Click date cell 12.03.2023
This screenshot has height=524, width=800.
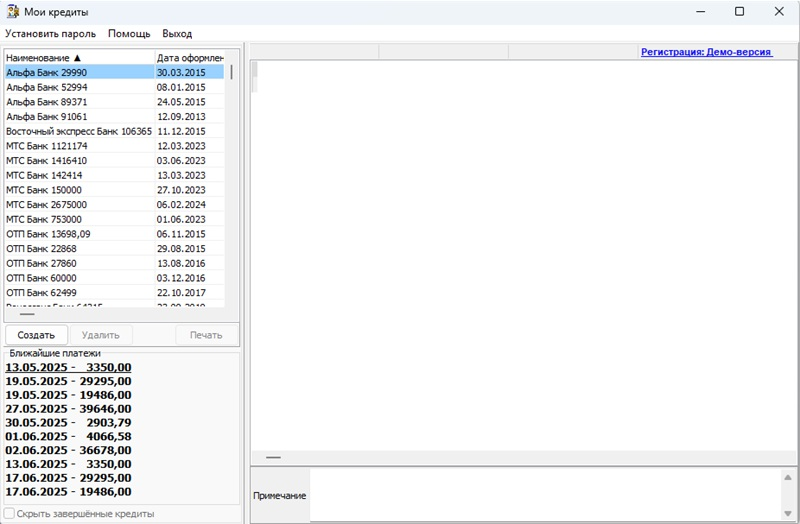pyautogui.click(x=189, y=146)
